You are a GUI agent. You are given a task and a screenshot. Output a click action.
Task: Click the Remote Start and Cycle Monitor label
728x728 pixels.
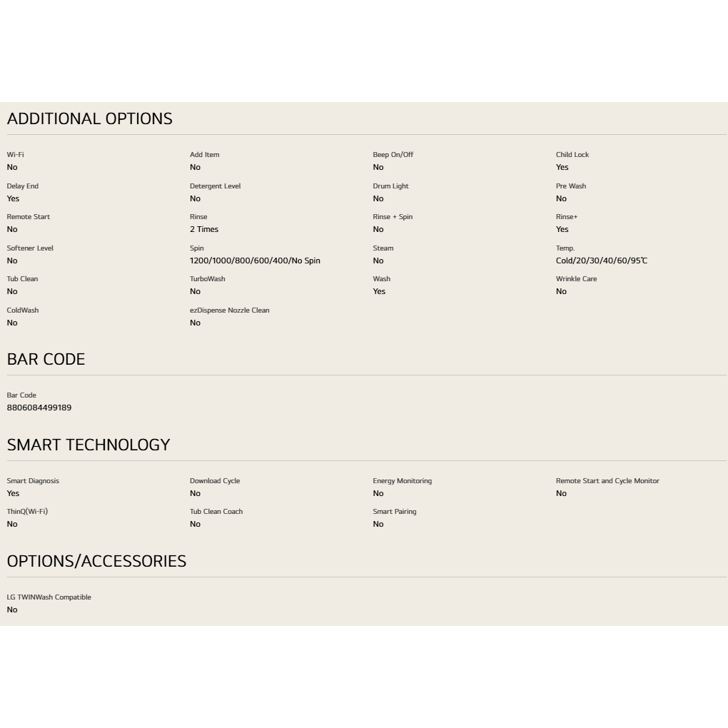click(607, 481)
